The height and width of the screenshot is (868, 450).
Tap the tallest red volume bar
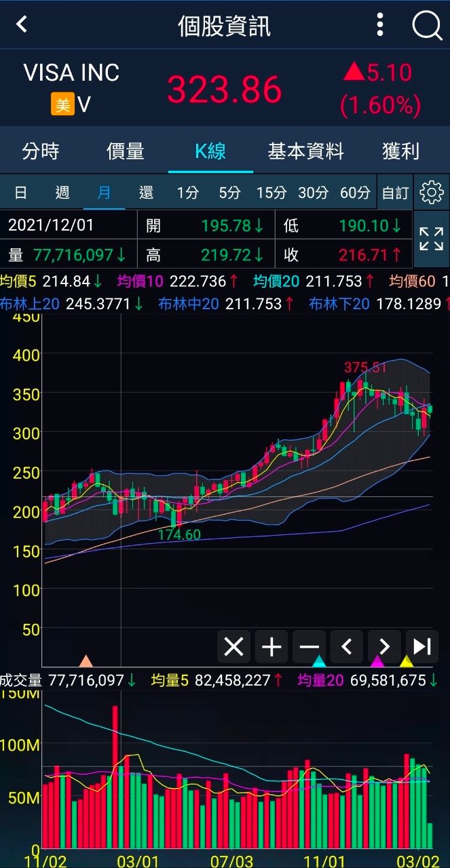(x=115, y=777)
